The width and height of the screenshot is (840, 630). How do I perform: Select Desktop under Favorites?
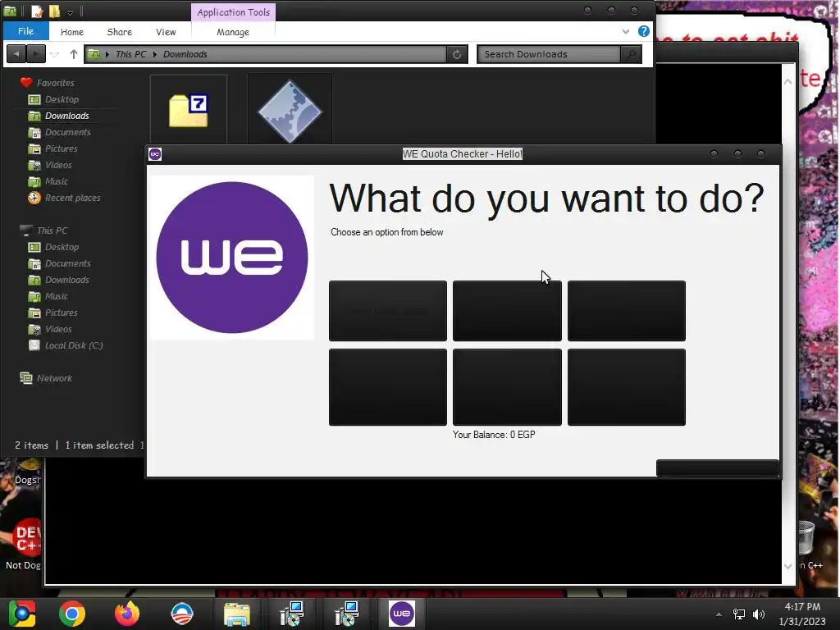[x=53, y=99]
